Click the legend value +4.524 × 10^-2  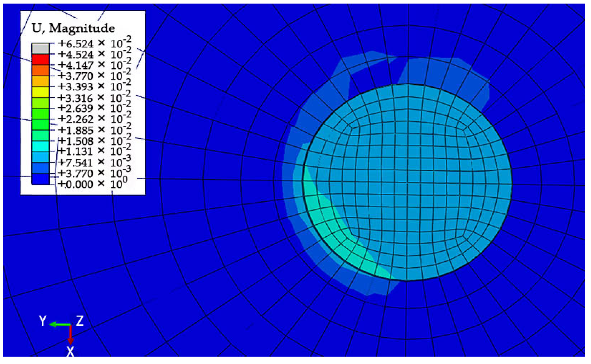[95, 54]
